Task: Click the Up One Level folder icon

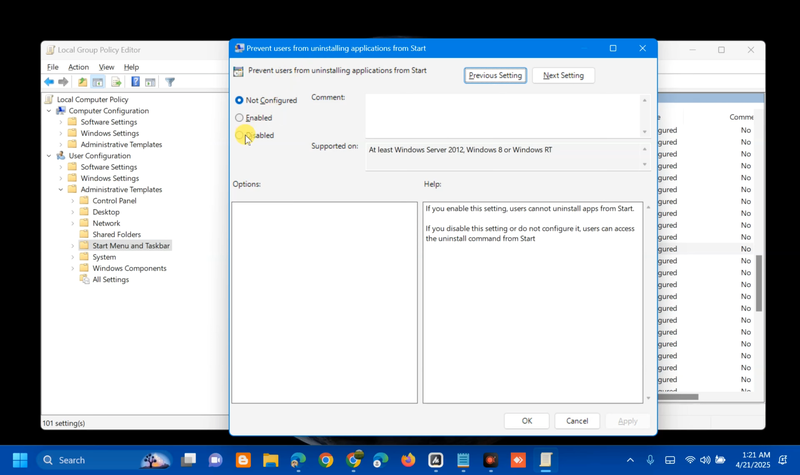Action: (82, 82)
